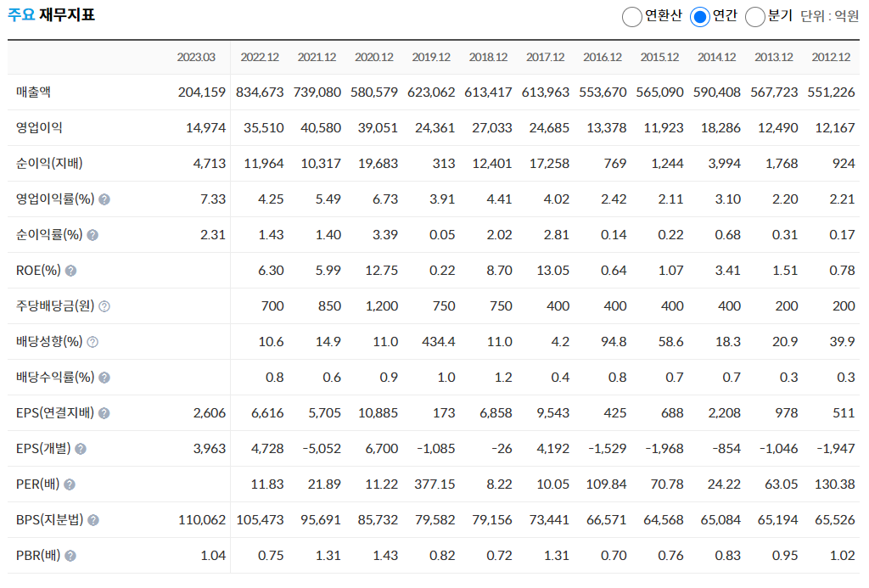Select the 분기 radio button
869x588 pixels.
(754, 17)
